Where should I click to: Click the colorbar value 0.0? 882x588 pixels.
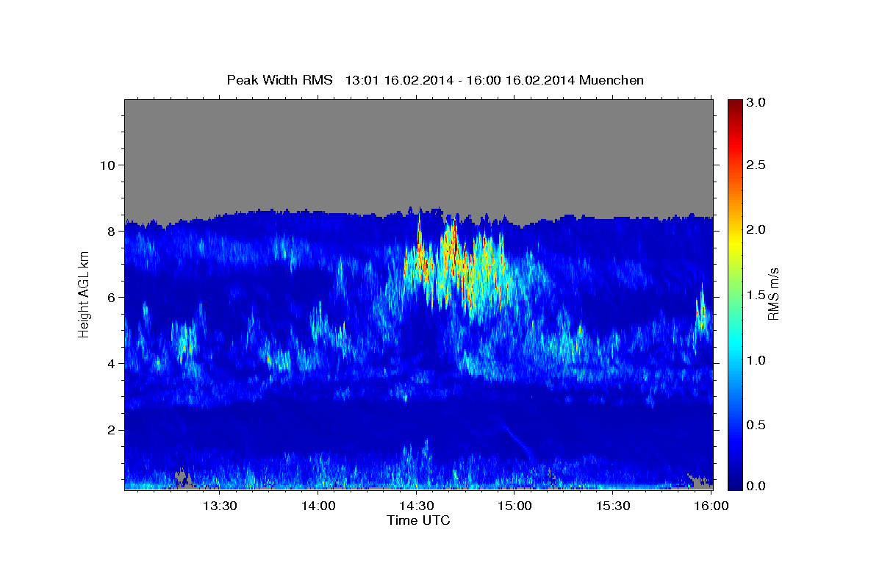click(757, 487)
